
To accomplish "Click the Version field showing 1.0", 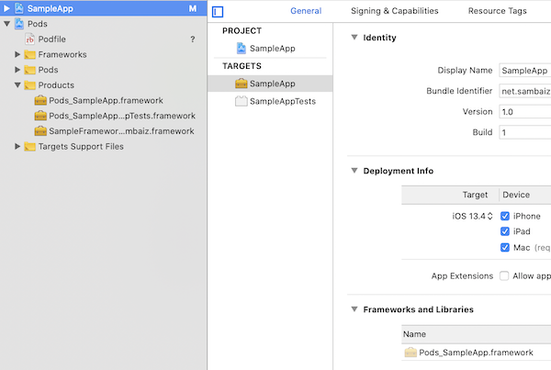I will coord(525,112).
